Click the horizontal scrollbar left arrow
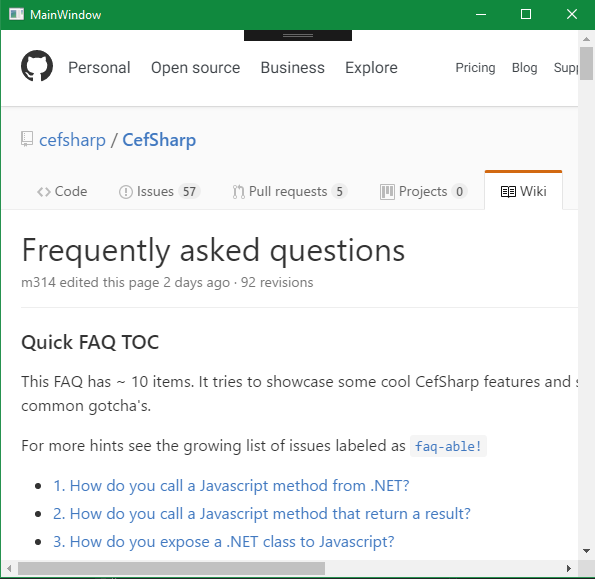The height and width of the screenshot is (579, 595). click(9, 568)
